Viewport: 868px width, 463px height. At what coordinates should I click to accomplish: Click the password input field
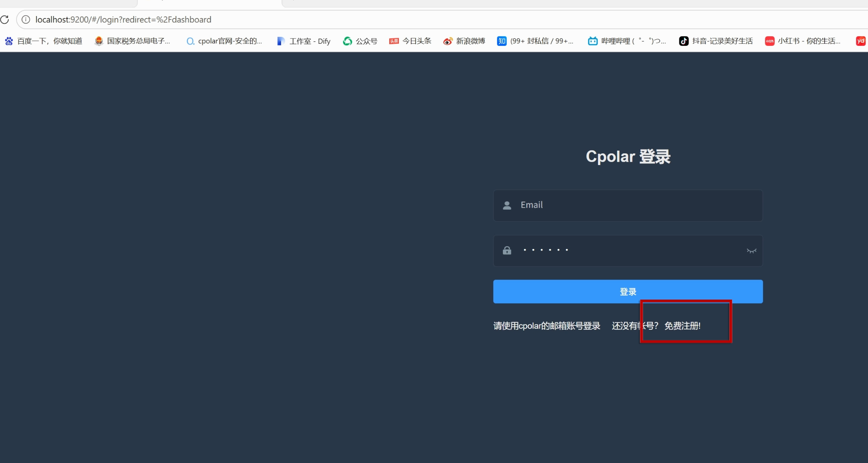click(628, 250)
